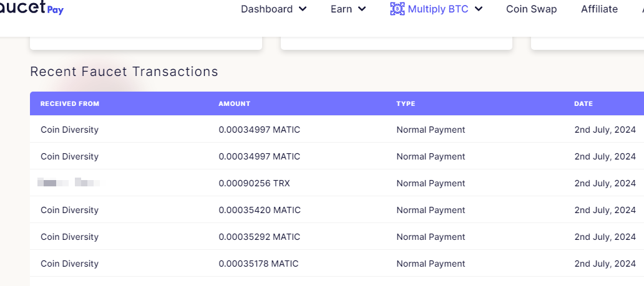The image size is (644, 286).
Task: Click the date in the 0.00035178 MATIC row
Action: [x=605, y=264]
